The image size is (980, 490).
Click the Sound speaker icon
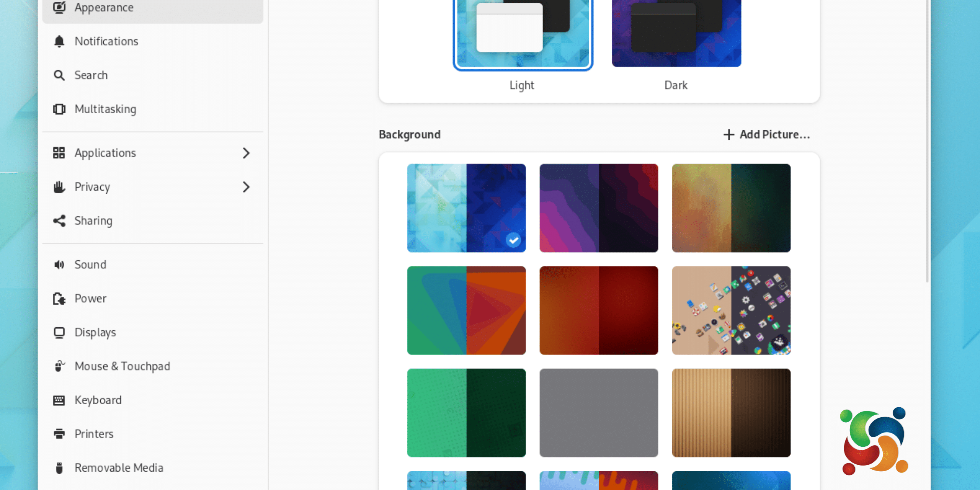click(x=59, y=265)
